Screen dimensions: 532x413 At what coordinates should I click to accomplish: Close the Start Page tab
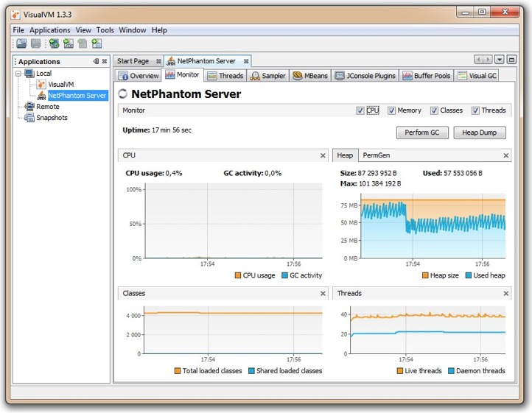coord(158,61)
